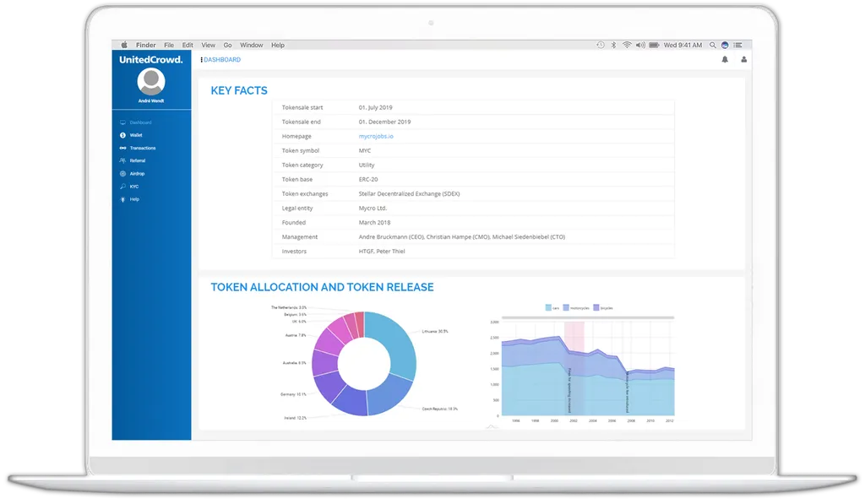
Task: Click the Australia donut label
Action: [294, 363]
